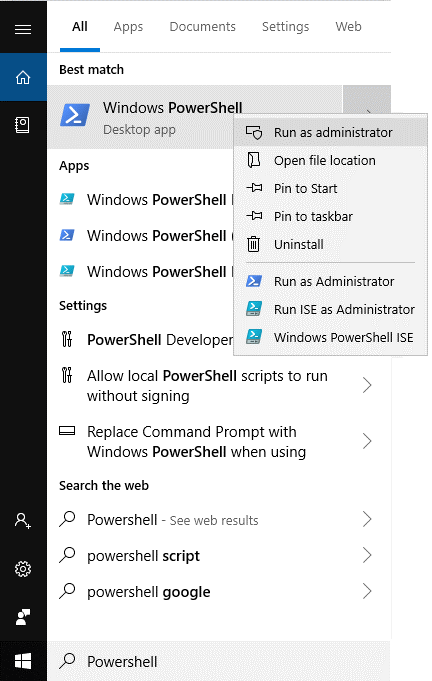Open the hamburger menu icon
432x681 pixels.
[23, 29]
